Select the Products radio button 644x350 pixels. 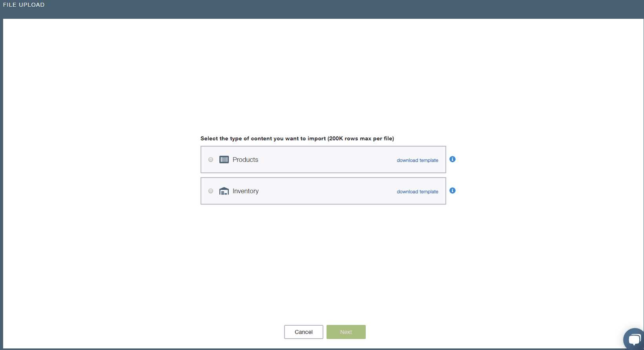click(211, 160)
